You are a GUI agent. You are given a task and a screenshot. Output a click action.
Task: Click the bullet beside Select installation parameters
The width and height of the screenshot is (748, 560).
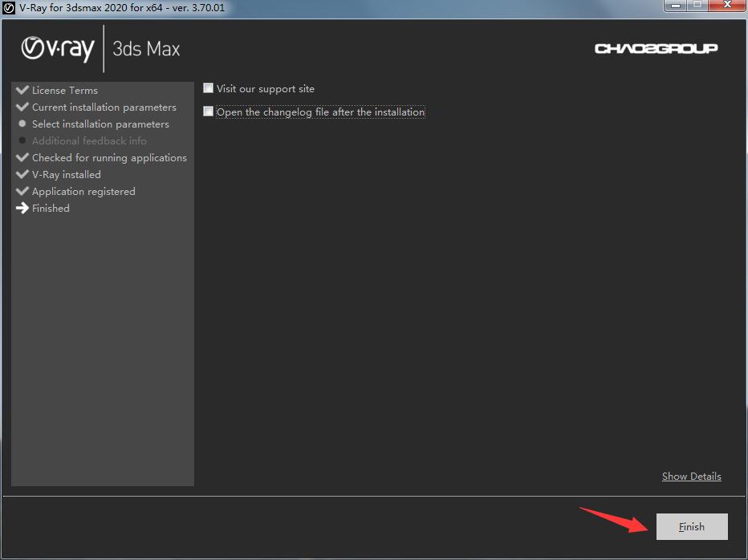click(x=22, y=124)
